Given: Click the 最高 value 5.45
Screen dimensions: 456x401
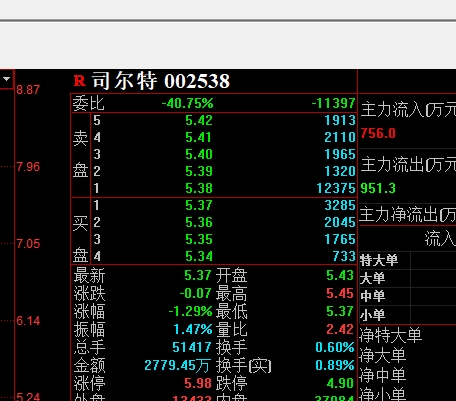Looking at the screenshot, I should [x=340, y=293].
